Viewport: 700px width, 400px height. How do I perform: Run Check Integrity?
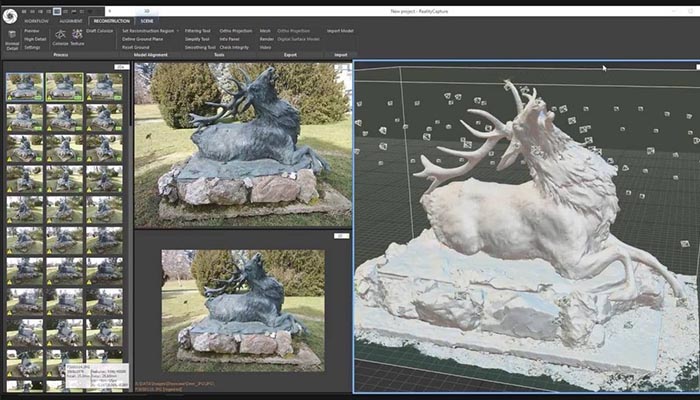coord(234,47)
